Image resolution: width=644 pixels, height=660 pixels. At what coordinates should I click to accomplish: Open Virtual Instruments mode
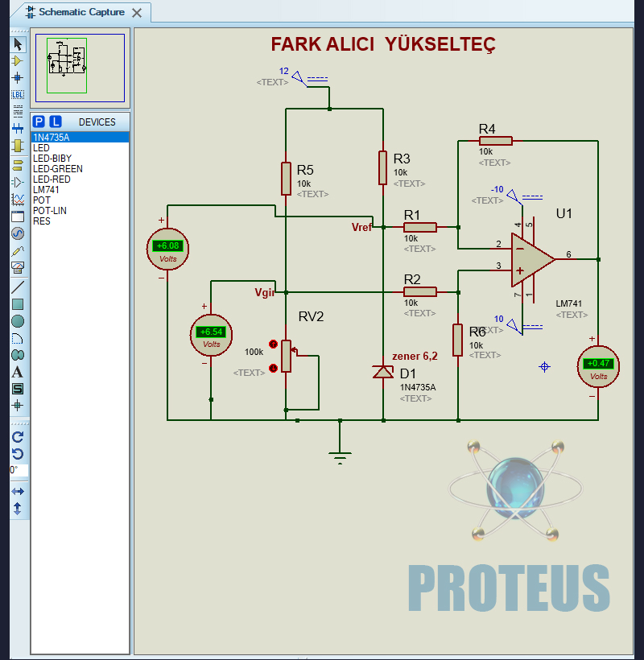point(18,268)
